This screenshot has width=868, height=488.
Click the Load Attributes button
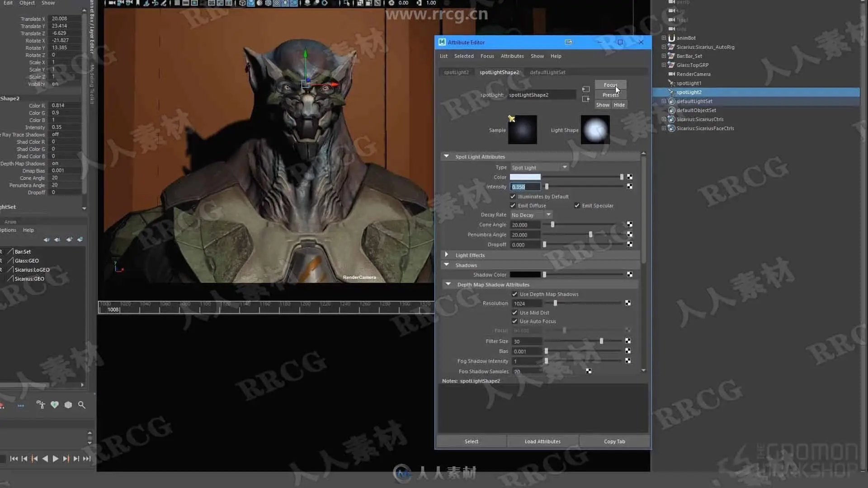click(542, 441)
